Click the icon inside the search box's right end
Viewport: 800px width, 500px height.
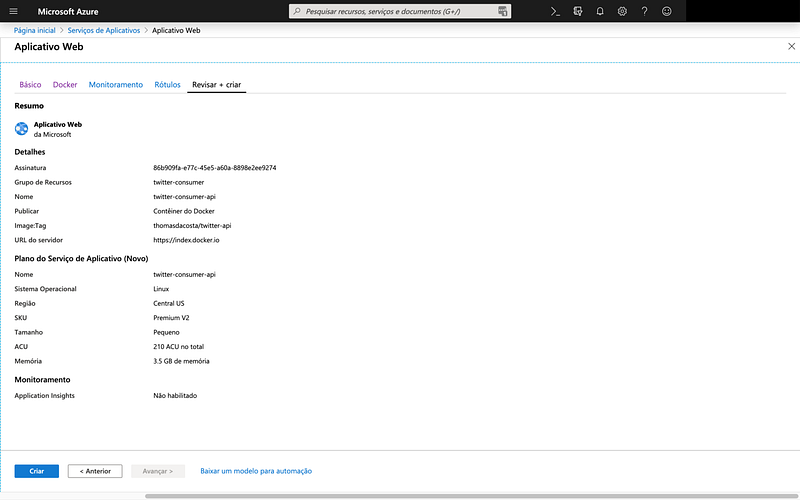click(x=503, y=11)
